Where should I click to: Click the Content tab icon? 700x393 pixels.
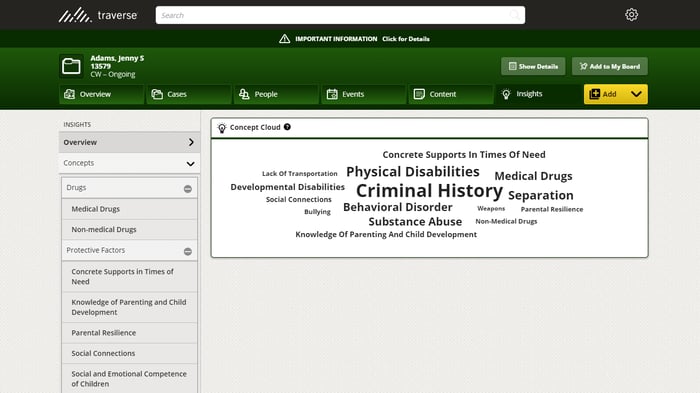click(x=419, y=94)
